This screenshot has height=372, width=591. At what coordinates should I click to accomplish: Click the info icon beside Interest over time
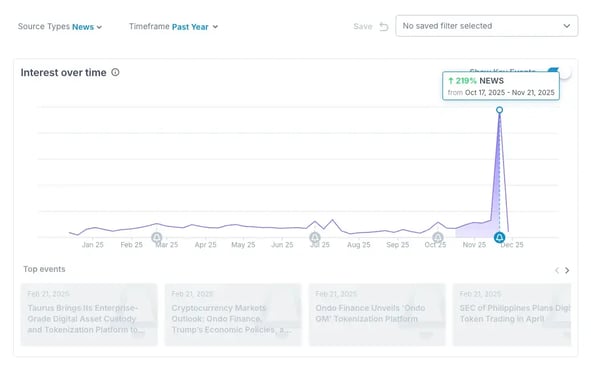[x=115, y=72]
